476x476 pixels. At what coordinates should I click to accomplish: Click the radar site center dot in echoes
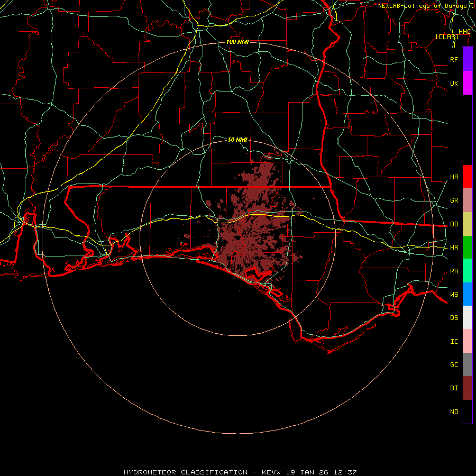tap(237, 237)
